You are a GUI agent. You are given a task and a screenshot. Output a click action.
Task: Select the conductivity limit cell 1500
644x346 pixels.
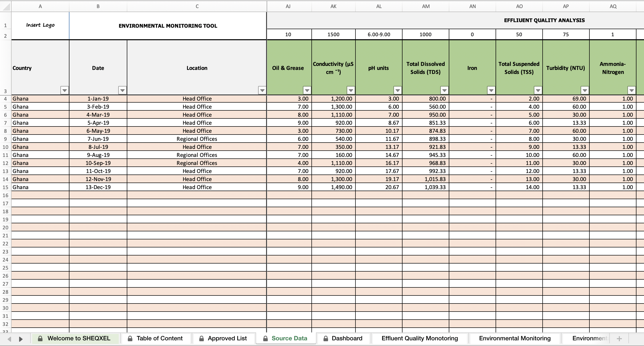coord(334,34)
